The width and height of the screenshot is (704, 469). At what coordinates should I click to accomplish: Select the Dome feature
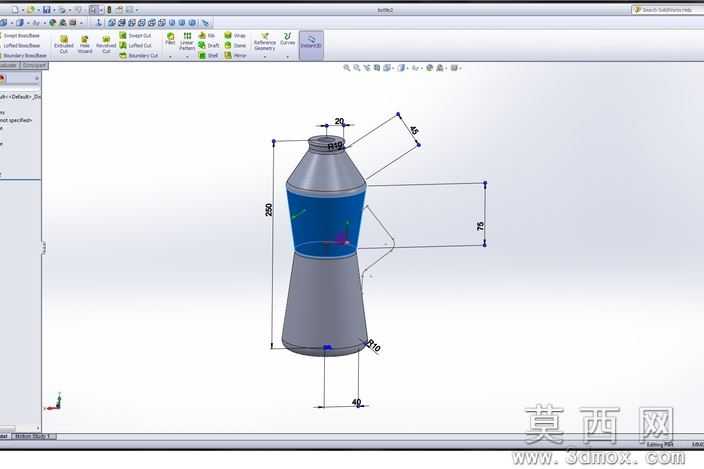click(x=235, y=45)
